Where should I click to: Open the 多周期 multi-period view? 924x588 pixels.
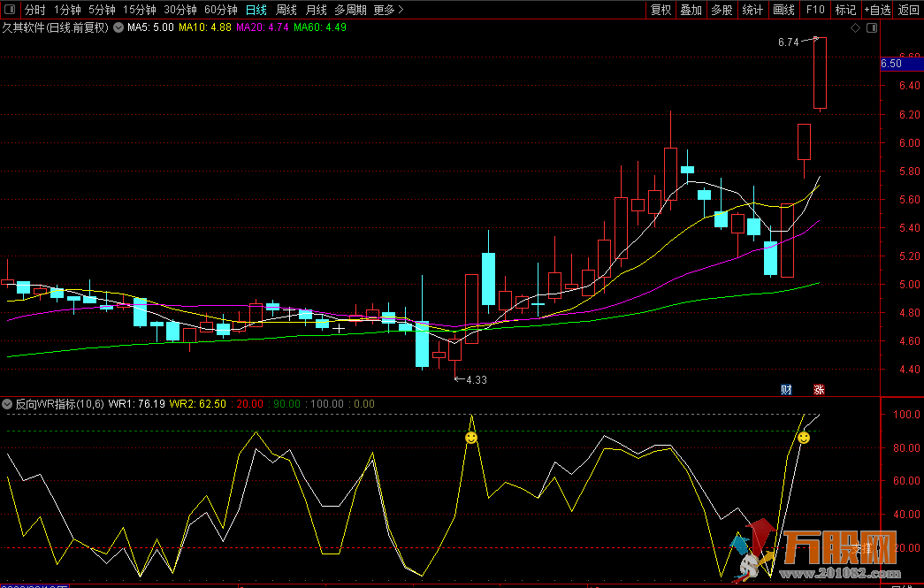click(x=351, y=10)
